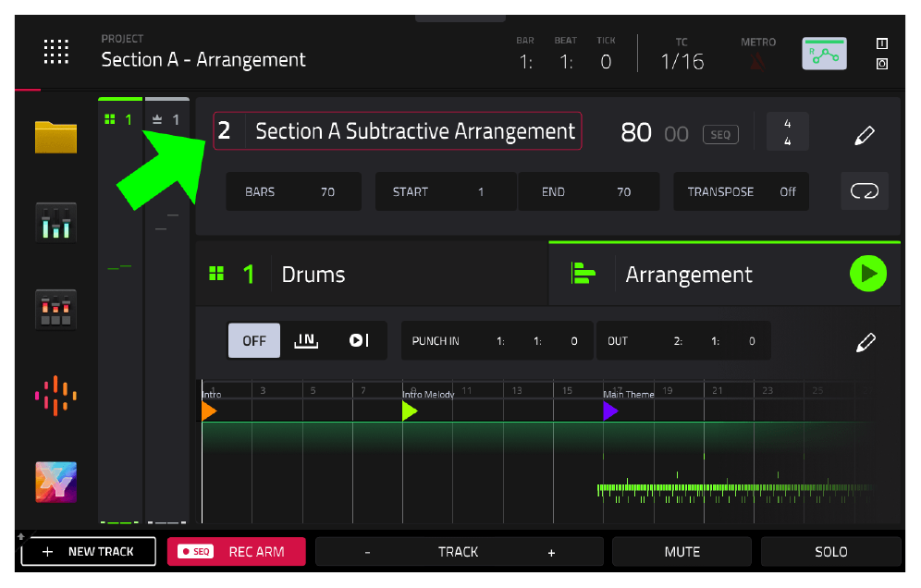Toggle the REC ARM button
Viewport: 921px width, 588px height.
tap(237, 552)
